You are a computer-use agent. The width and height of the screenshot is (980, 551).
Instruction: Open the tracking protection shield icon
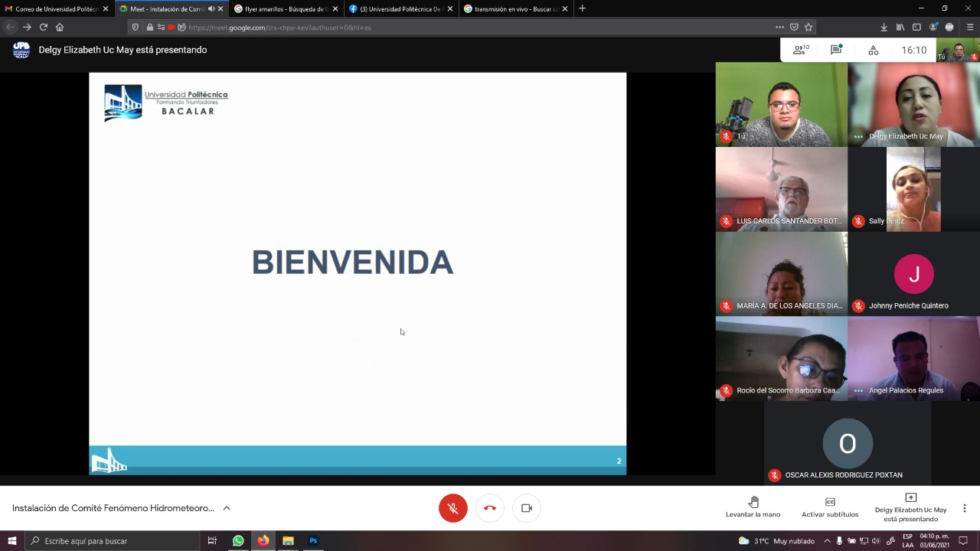click(136, 27)
